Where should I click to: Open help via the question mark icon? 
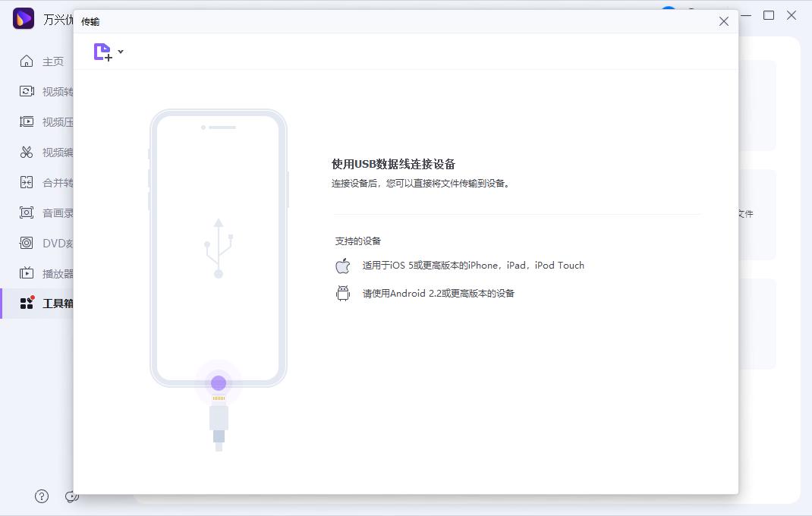tap(42, 496)
